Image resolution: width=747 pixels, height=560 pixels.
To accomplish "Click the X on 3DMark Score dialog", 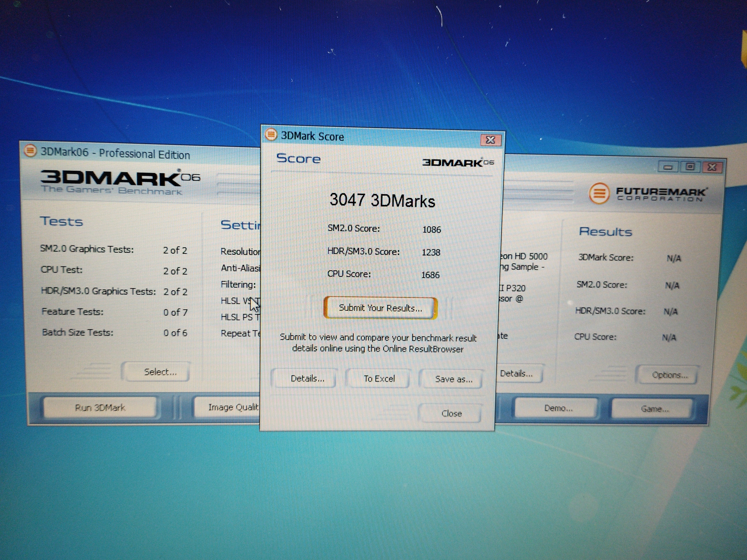I will 490,140.
